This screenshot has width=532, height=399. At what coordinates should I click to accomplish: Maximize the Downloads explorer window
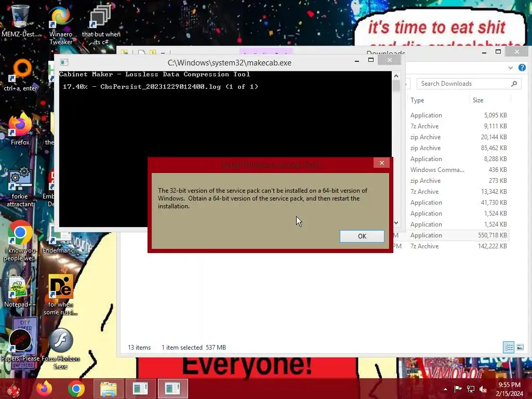click(x=498, y=51)
